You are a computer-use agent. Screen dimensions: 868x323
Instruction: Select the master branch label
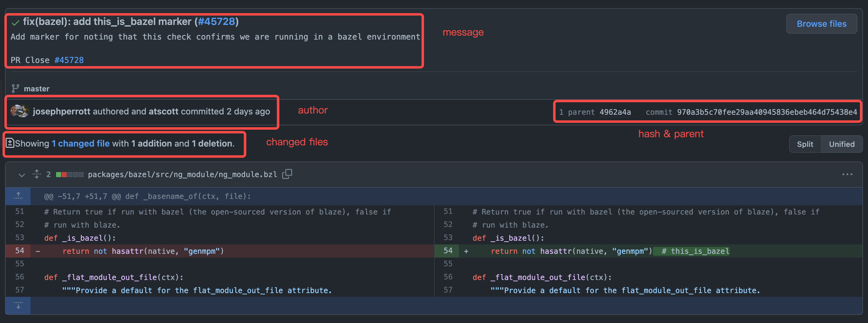point(36,89)
